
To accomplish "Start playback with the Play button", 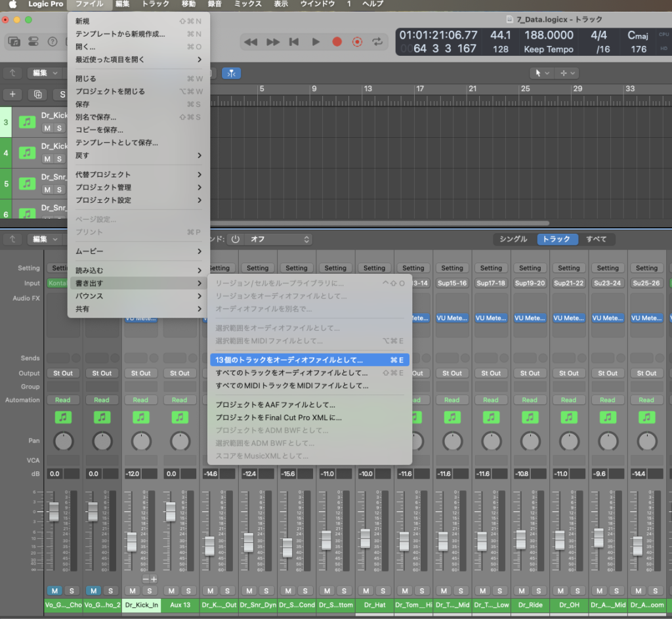I will pos(316,41).
